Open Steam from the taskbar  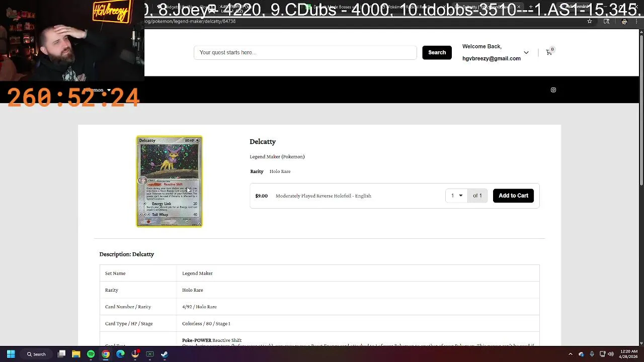pos(165,354)
